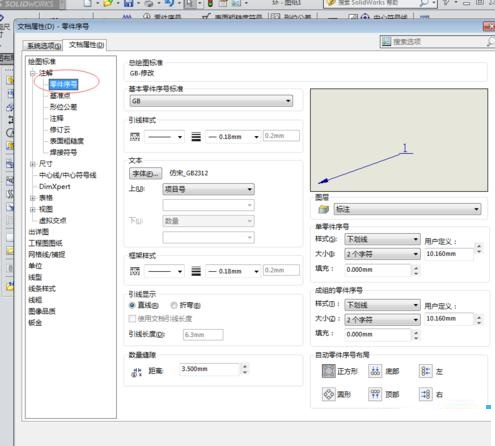Click the rebuild traffic light icon in SolidWorks toolbar
The width and height of the screenshot is (495, 446).
tap(210, 3)
